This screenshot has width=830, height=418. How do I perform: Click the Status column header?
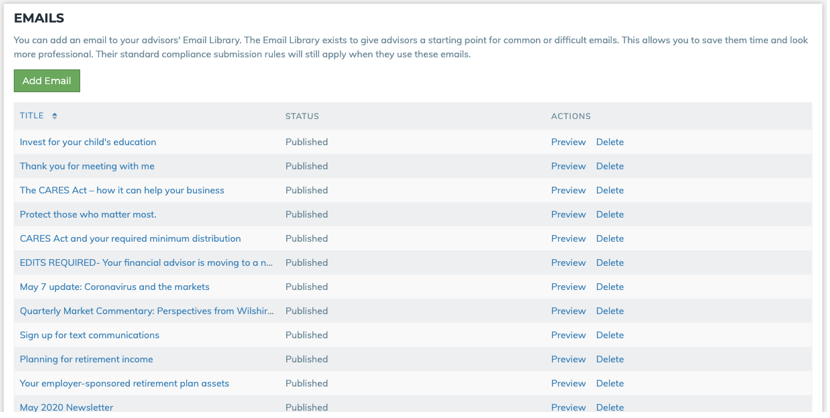[x=302, y=117]
